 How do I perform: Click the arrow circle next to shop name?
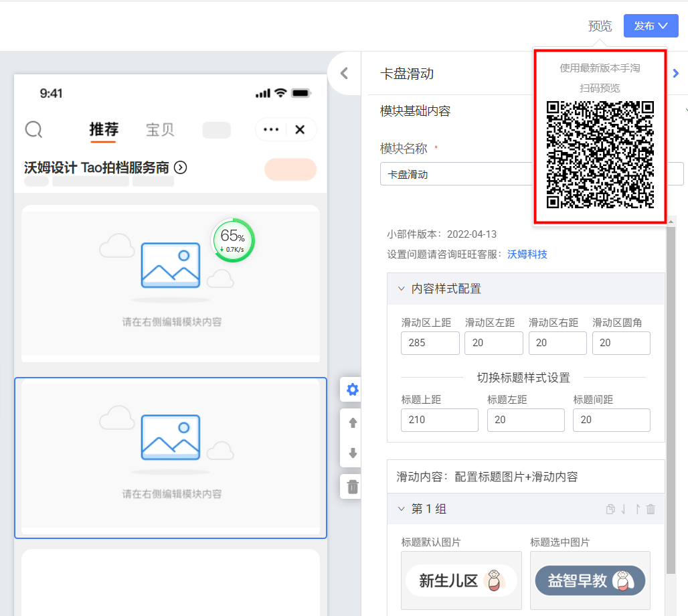(180, 167)
